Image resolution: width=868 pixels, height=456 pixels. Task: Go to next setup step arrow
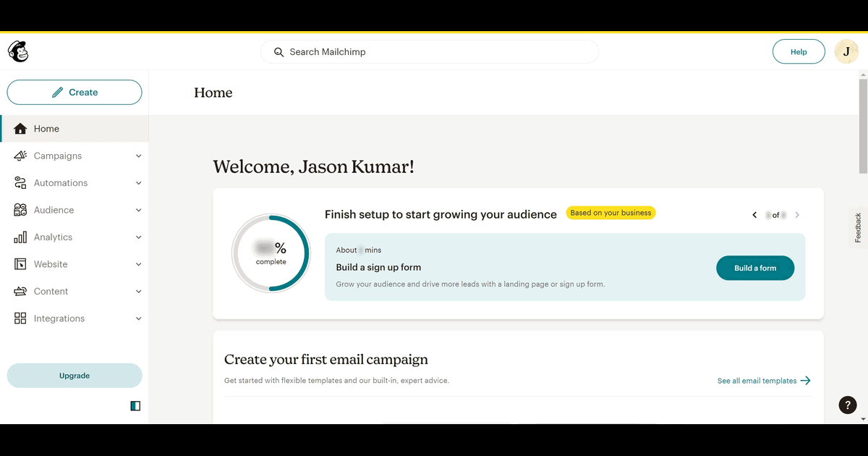tap(797, 215)
